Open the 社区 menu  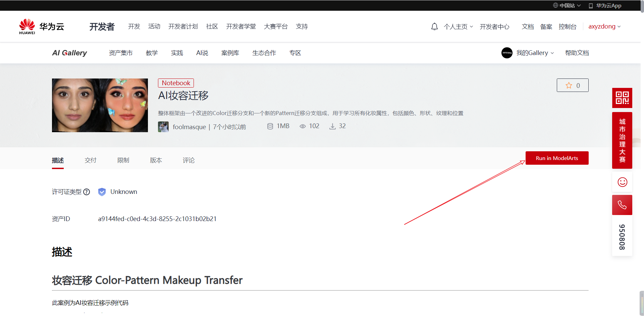pyautogui.click(x=212, y=27)
